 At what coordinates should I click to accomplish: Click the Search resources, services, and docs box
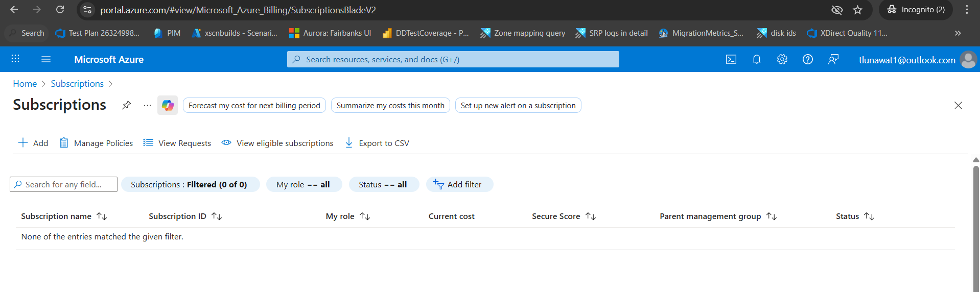(x=453, y=59)
